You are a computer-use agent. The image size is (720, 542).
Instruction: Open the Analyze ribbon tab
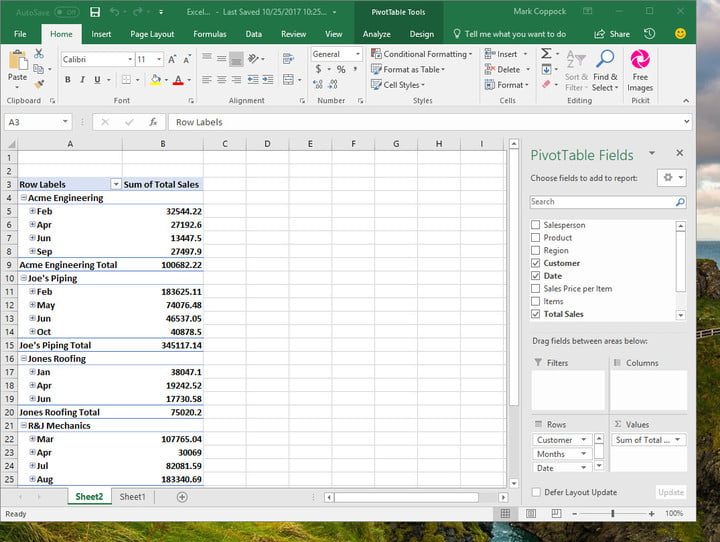377,34
